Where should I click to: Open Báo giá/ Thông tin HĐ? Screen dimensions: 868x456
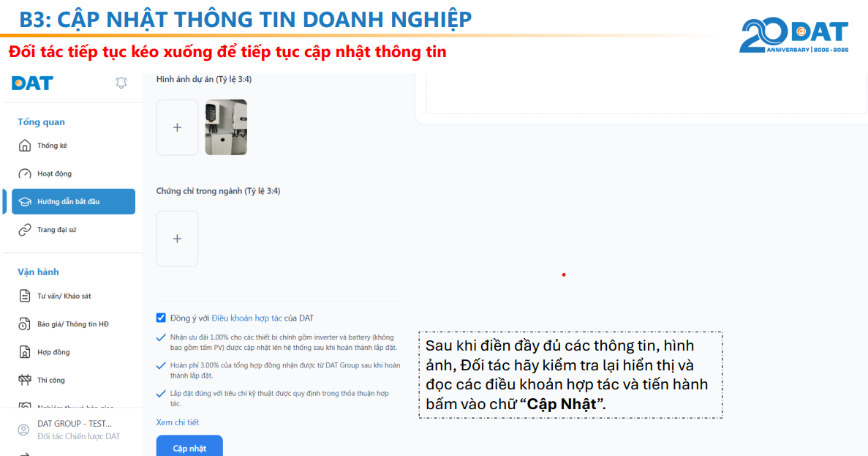pos(73,324)
